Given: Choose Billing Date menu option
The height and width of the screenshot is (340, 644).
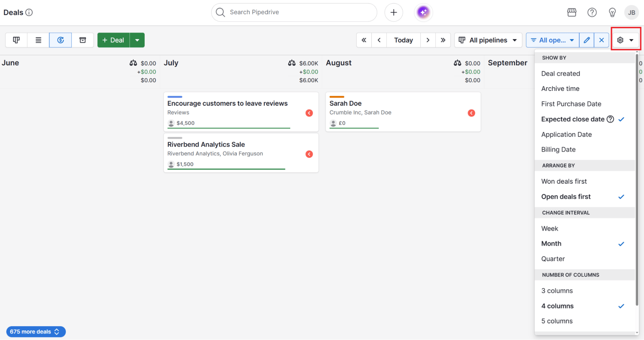Looking at the screenshot, I should (x=558, y=150).
